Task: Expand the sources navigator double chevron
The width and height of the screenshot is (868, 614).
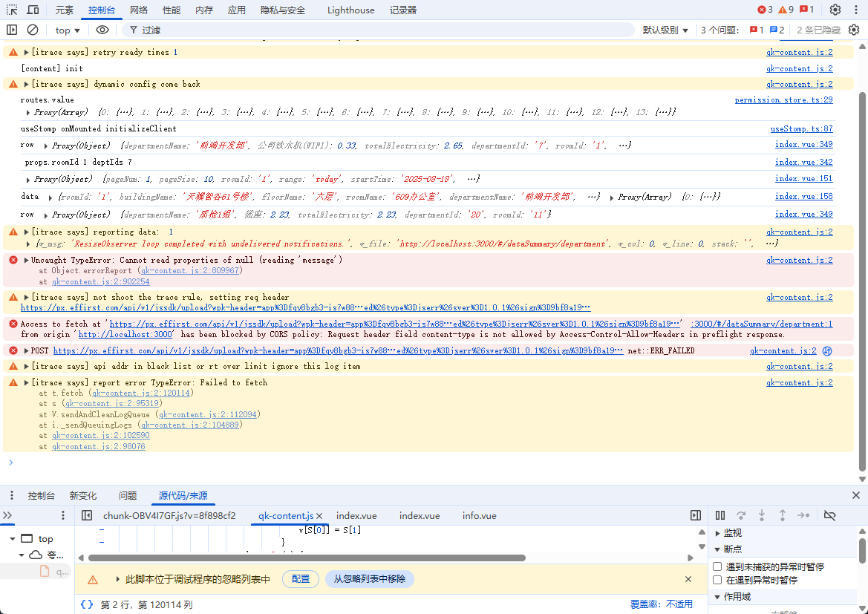Action: tap(7, 515)
